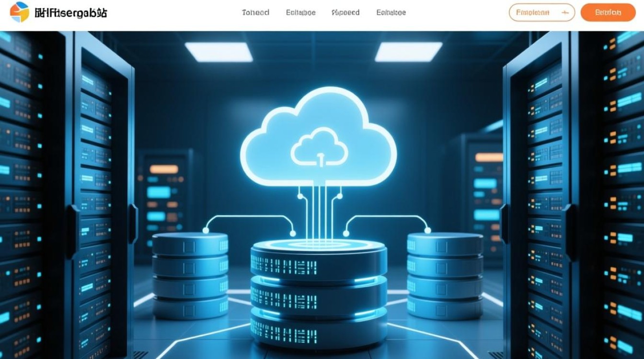644x359 pixels.
Task: Open the last navigation item right of Hipeed
Action: coord(391,13)
